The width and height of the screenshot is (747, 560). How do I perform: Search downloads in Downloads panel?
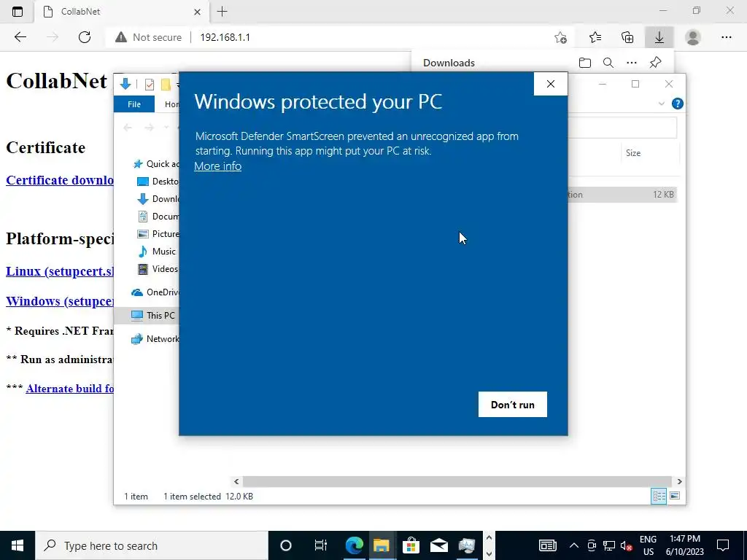pyautogui.click(x=608, y=63)
